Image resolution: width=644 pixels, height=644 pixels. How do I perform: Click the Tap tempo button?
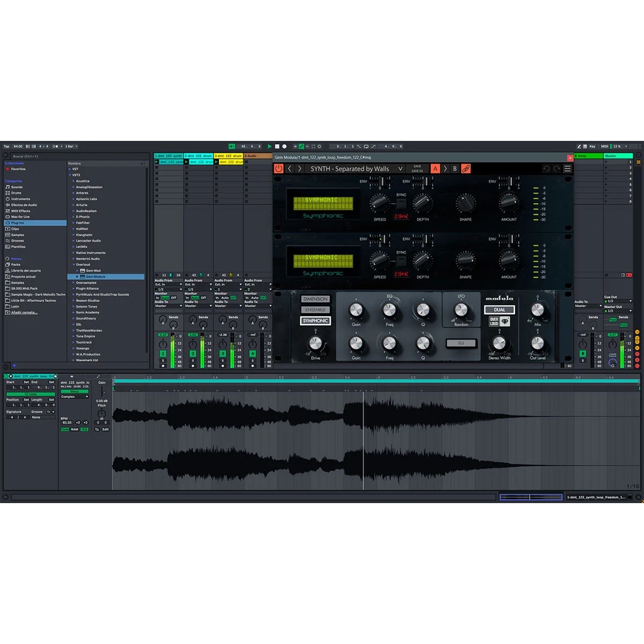pyautogui.click(x=6, y=147)
